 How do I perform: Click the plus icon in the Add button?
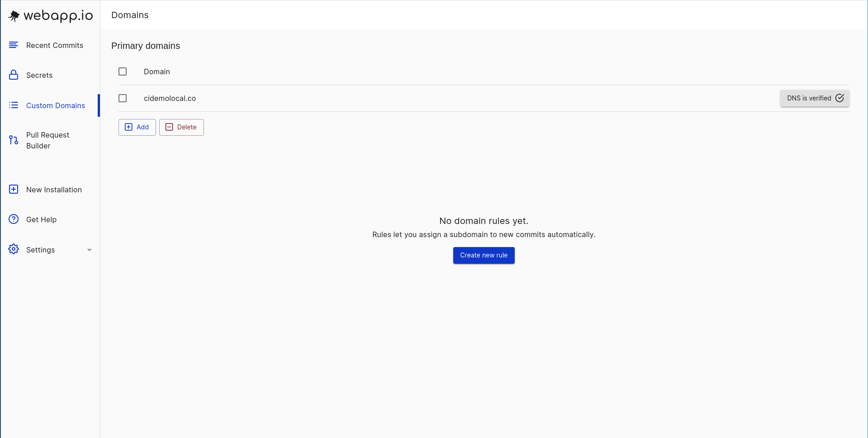tap(128, 127)
